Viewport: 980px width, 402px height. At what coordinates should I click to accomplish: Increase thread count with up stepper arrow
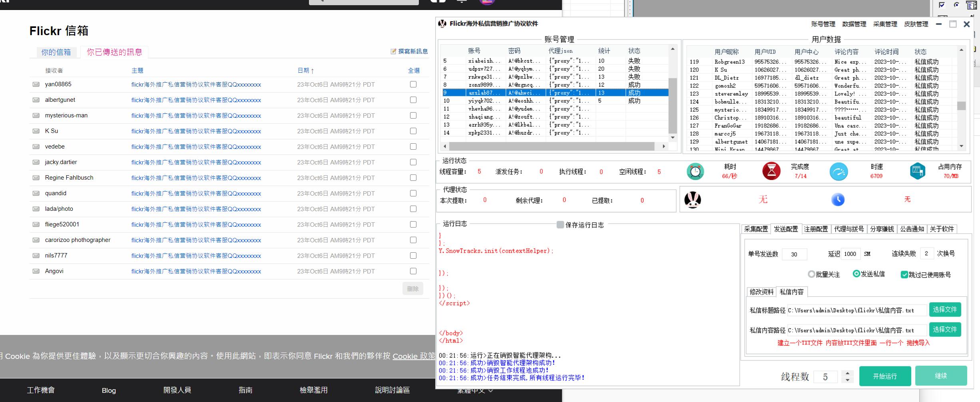click(x=847, y=373)
